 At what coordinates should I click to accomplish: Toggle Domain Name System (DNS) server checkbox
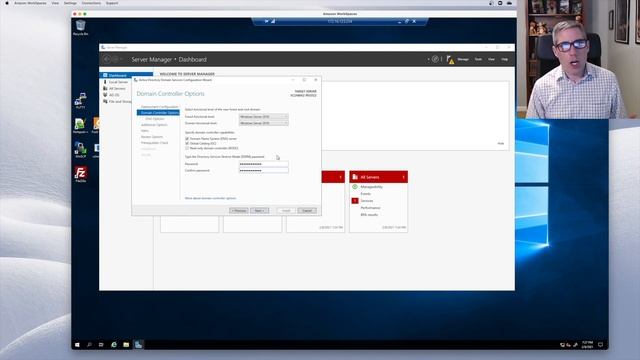pyautogui.click(x=187, y=139)
